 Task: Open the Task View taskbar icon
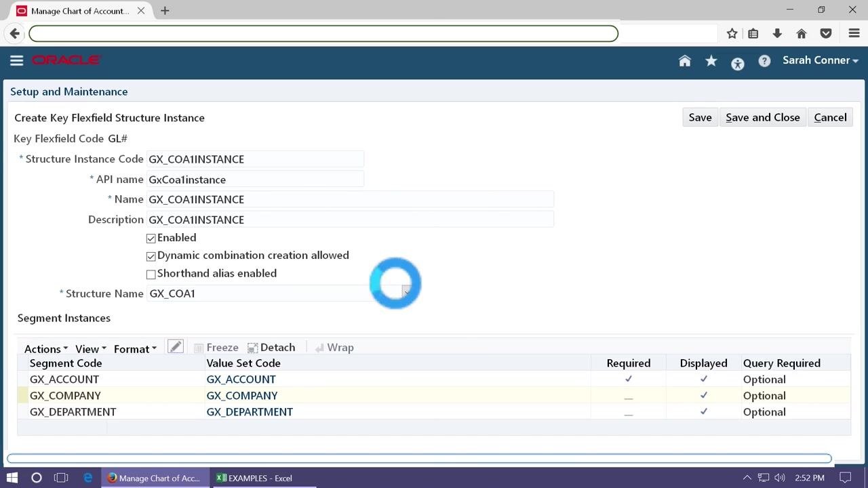click(x=61, y=478)
